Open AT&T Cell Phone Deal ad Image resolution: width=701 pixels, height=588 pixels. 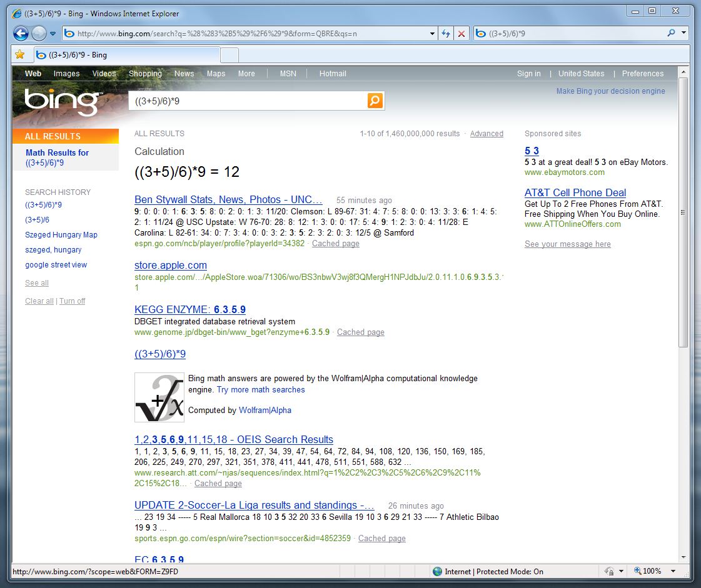coord(575,192)
